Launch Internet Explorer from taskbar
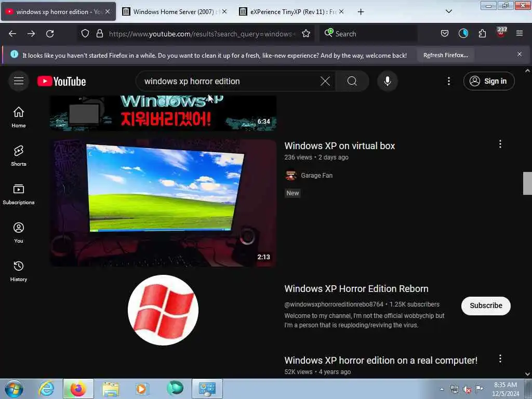This screenshot has width=532, height=399. [46, 389]
